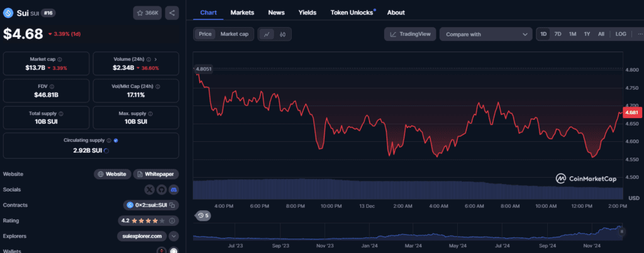Switch to the Chart tab
This screenshot has width=644, height=253.
(208, 13)
